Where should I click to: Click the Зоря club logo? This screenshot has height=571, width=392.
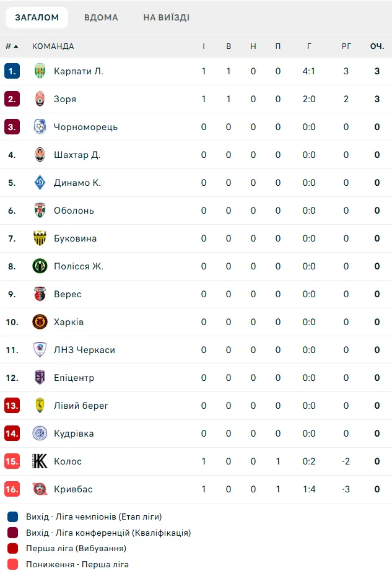point(40,99)
